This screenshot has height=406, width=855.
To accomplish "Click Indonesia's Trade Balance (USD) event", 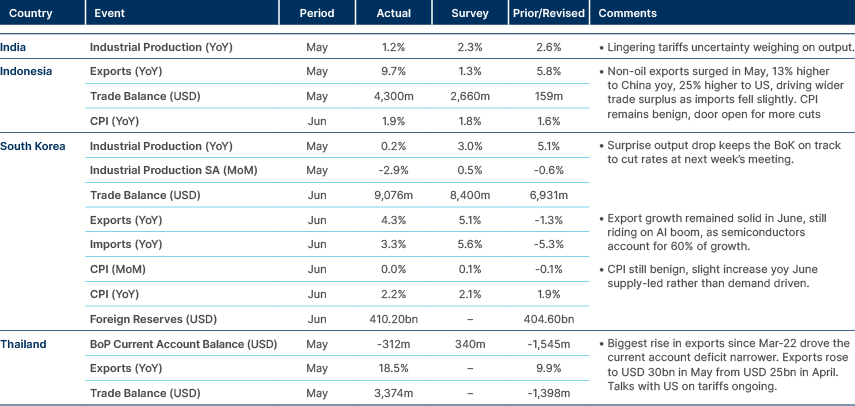I will coord(145,96).
